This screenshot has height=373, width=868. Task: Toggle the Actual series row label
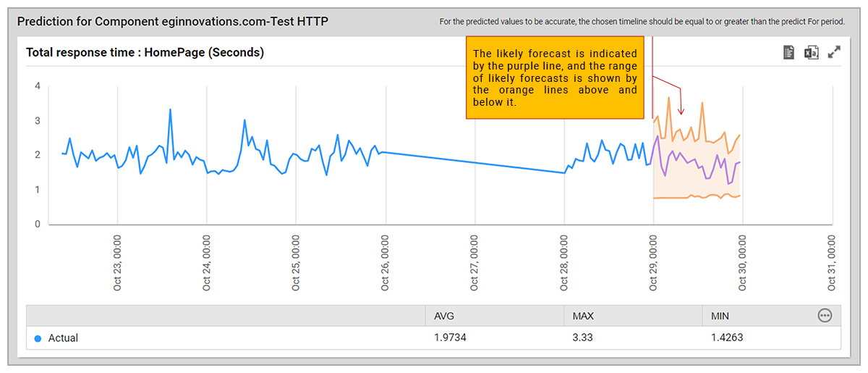pos(63,338)
